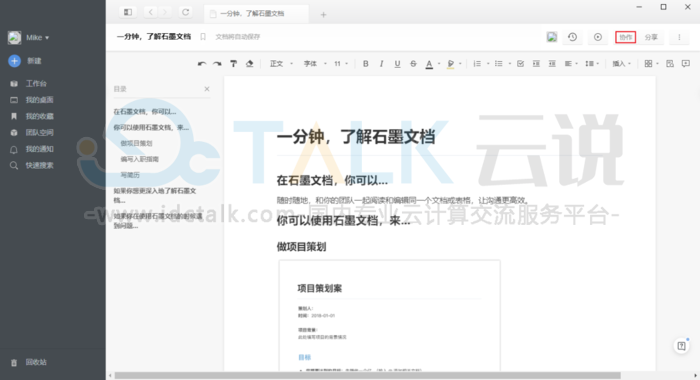The width and height of the screenshot is (700, 380).
Task: Switch to the 一分钟，了解石墨文档 tab
Action: click(256, 14)
